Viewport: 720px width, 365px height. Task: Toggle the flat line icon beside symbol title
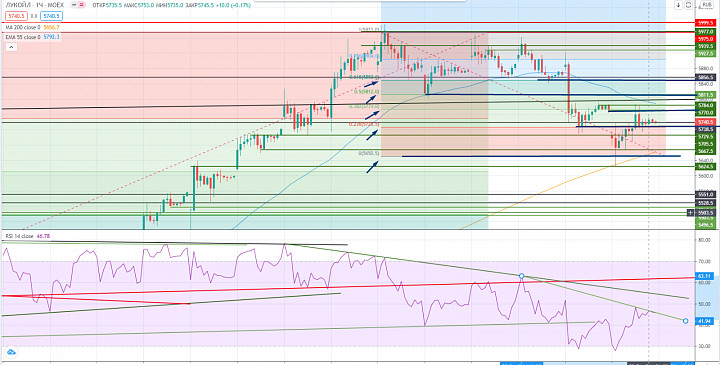[74, 5]
